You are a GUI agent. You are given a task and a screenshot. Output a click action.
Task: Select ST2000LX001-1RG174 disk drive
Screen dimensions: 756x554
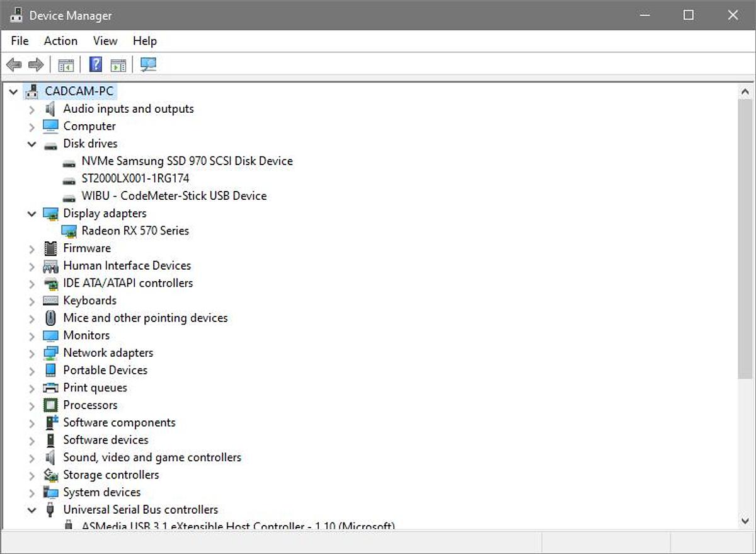(x=135, y=178)
